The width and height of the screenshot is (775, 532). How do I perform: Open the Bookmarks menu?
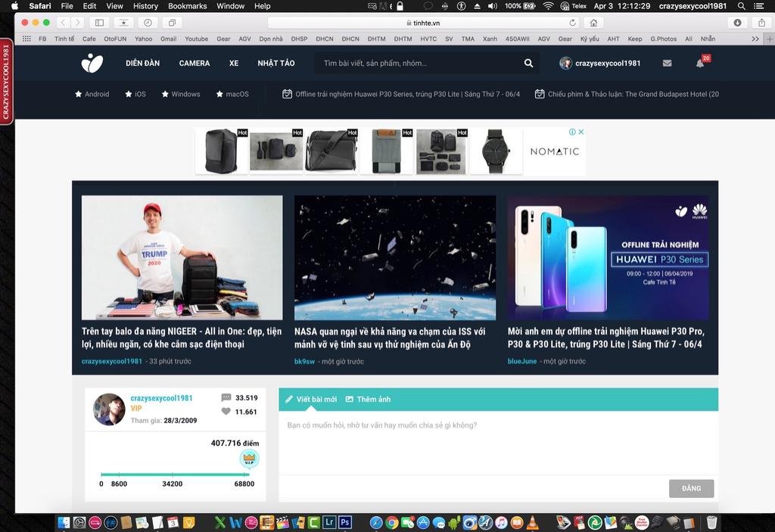188,6
